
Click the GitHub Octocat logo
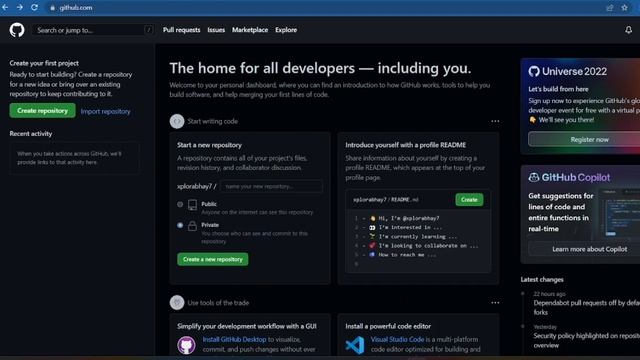pyautogui.click(x=17, y=30)
